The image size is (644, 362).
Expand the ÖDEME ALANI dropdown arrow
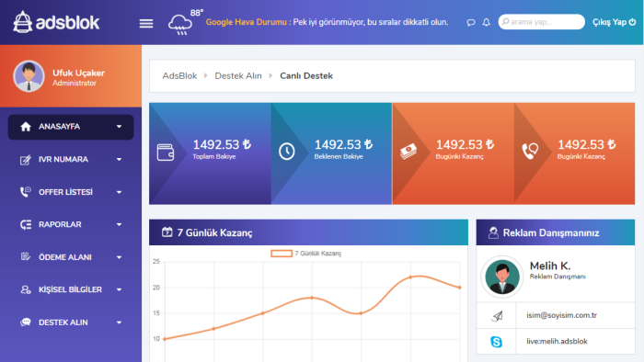119,257
